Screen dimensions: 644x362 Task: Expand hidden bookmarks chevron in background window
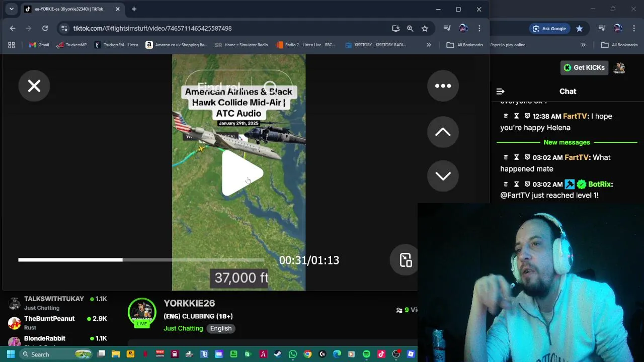point(583,45)
